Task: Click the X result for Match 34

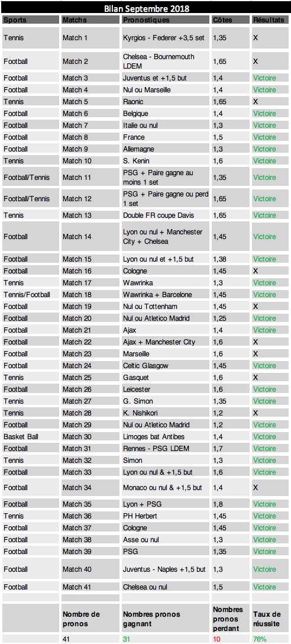Action: pyautogui.click(x=270, y=488)
